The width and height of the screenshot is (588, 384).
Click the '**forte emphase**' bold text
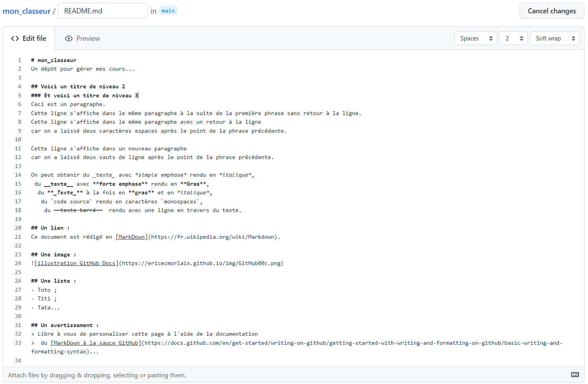120,184
